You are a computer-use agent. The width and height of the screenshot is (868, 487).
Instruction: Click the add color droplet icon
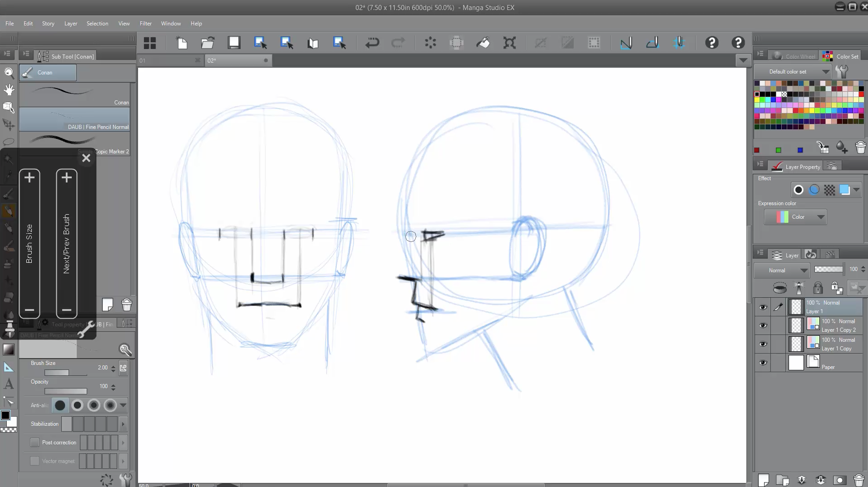(842, 147)
